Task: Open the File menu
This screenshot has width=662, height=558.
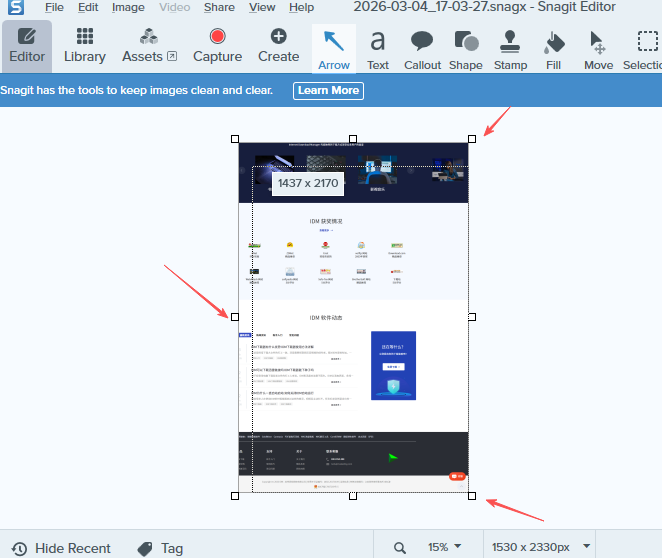Action: [x=54, y=8]
